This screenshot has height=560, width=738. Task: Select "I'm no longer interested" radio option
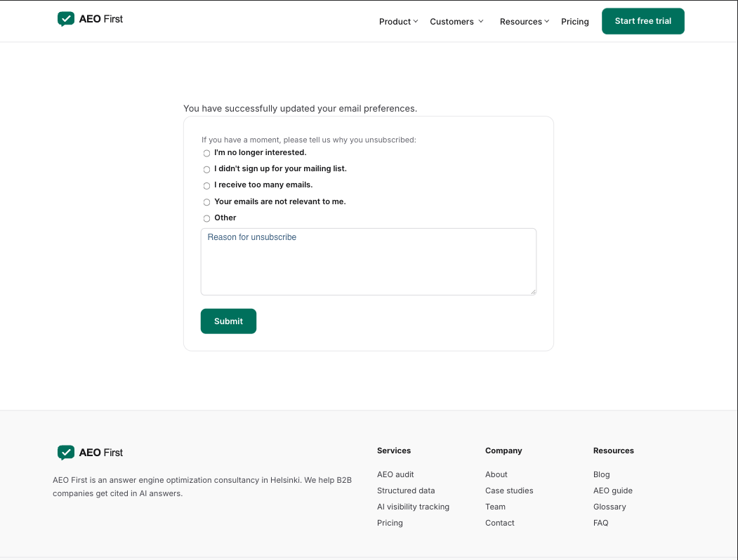click(206, 153)
